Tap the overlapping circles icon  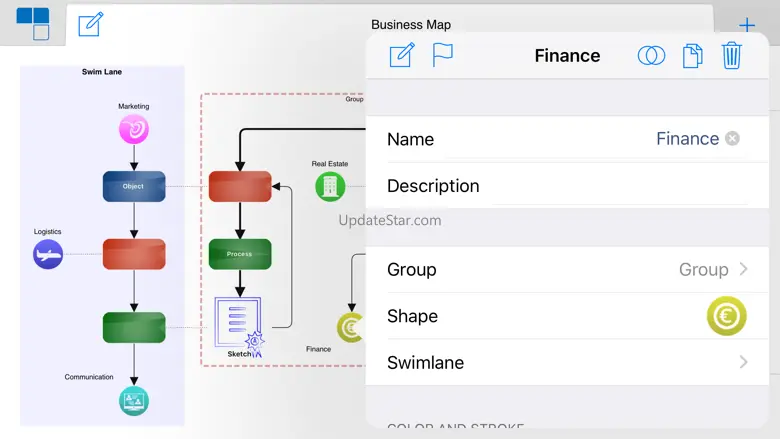(x=651, y=55)
